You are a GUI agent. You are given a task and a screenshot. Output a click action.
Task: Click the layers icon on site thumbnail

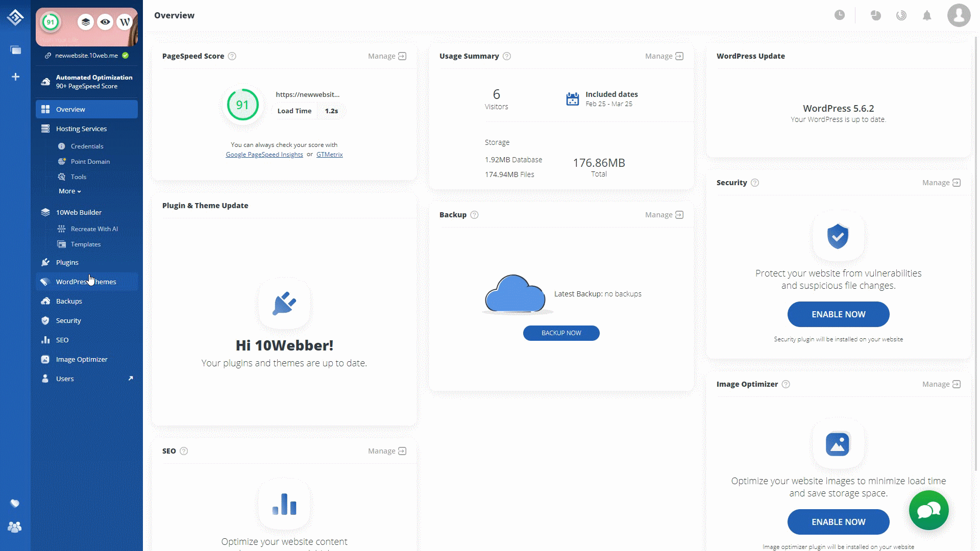tap(86, 22)
